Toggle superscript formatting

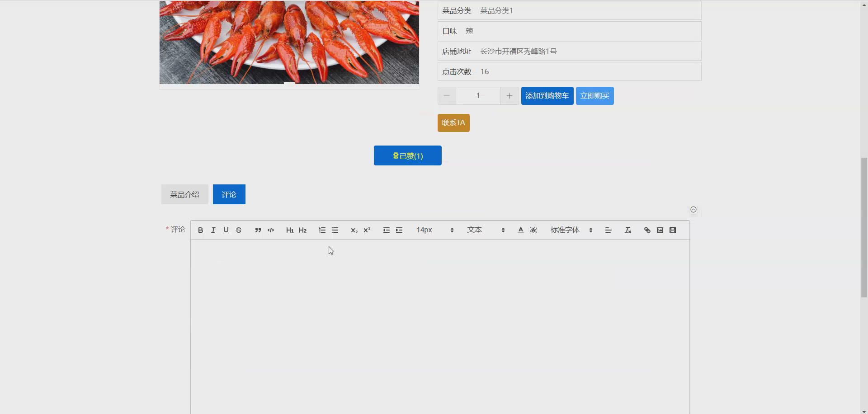pos(367,230)
